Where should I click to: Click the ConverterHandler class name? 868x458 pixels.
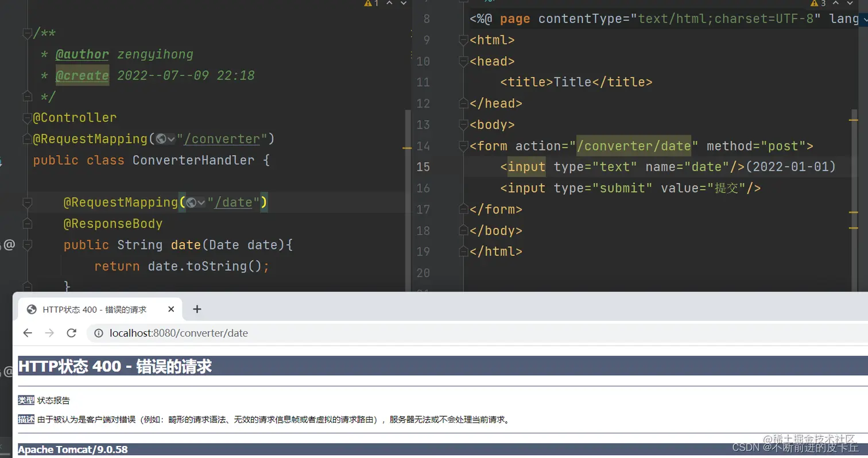[193, 160]
